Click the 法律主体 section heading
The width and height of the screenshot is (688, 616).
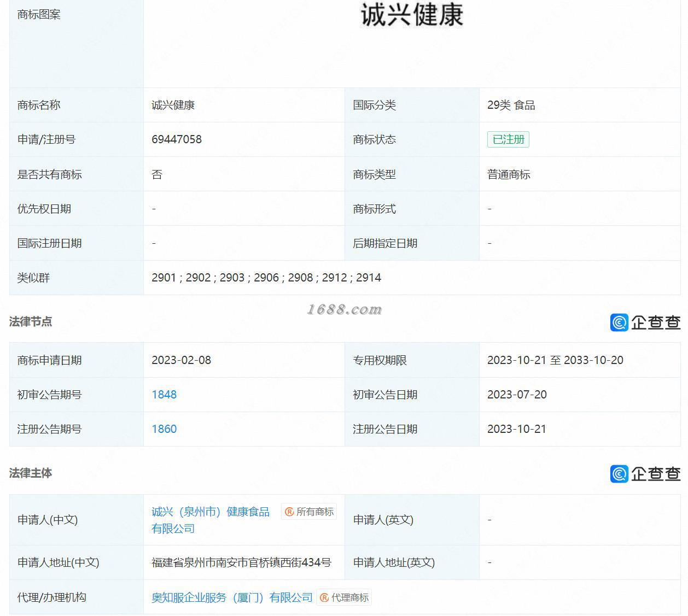[31, 473]
